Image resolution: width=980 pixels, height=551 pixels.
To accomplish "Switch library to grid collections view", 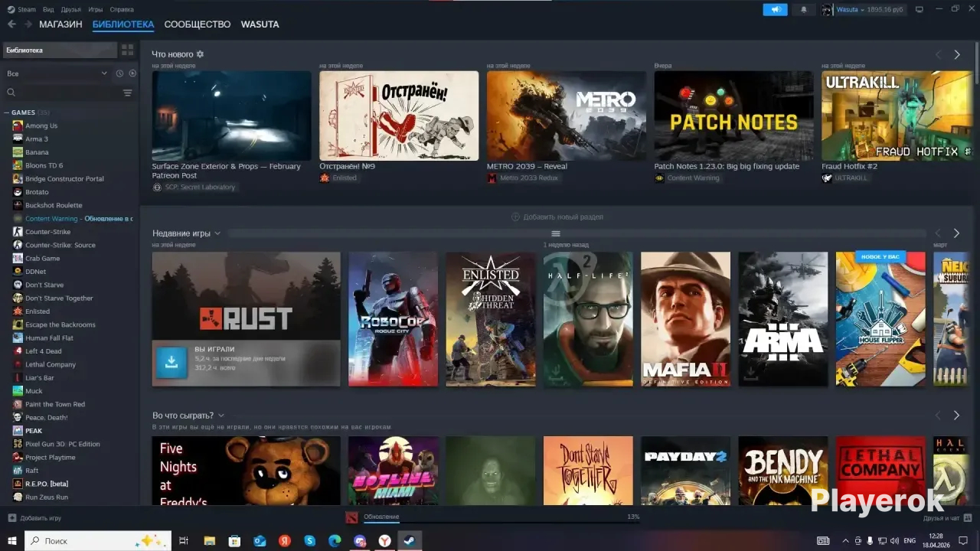I will tap(127, 51).
